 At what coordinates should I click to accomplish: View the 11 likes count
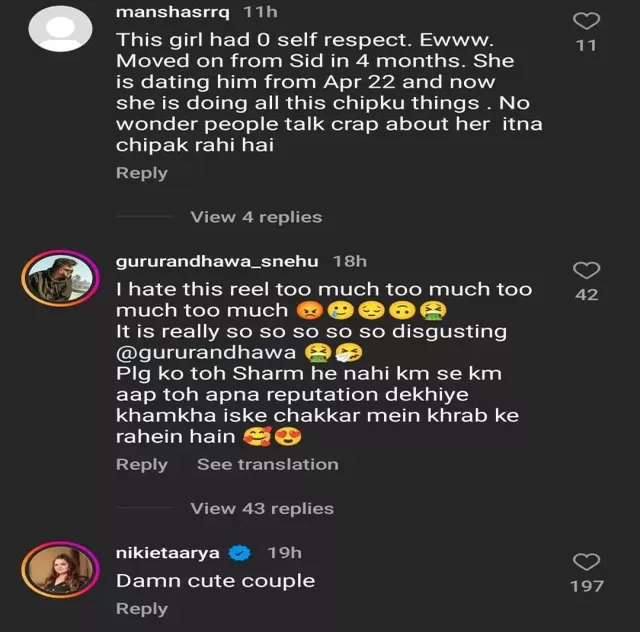pos(587,45)
